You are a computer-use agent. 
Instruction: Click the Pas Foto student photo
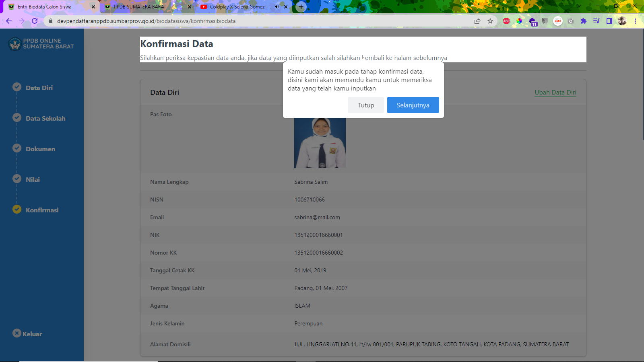[320, 143]
